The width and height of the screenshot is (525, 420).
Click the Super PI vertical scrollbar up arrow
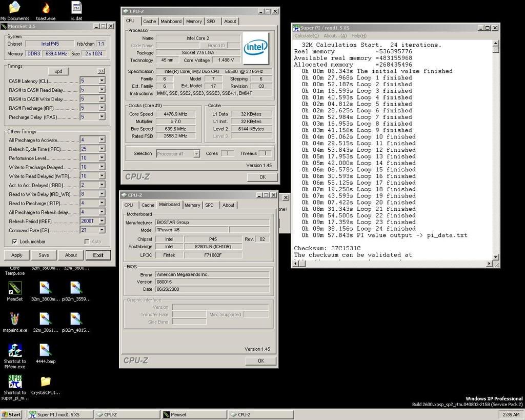point(496,44)
